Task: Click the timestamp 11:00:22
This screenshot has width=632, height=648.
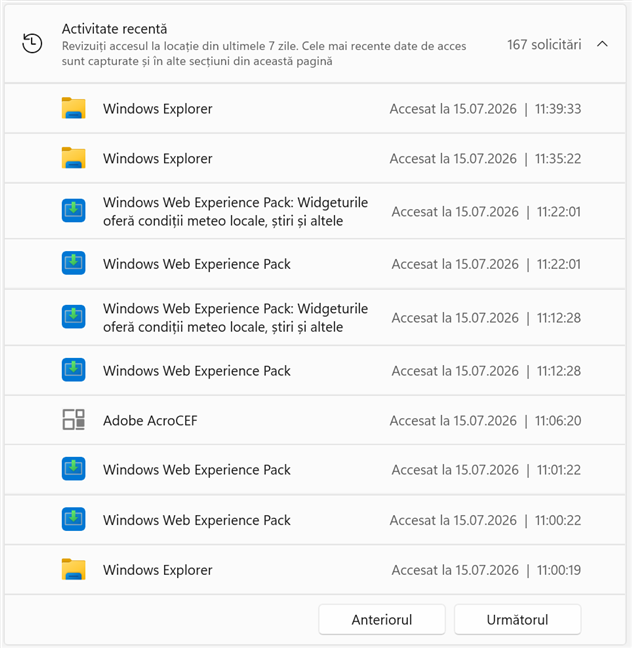Action: point(558,520)
